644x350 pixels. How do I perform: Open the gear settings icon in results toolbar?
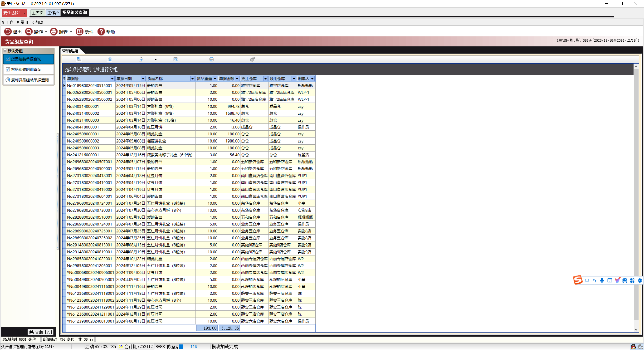pos(252,59)
